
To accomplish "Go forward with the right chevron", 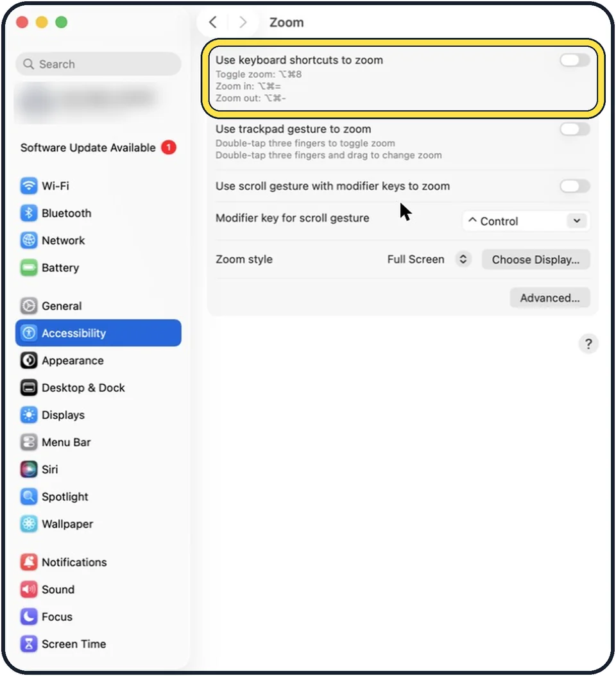I will 243,22.
